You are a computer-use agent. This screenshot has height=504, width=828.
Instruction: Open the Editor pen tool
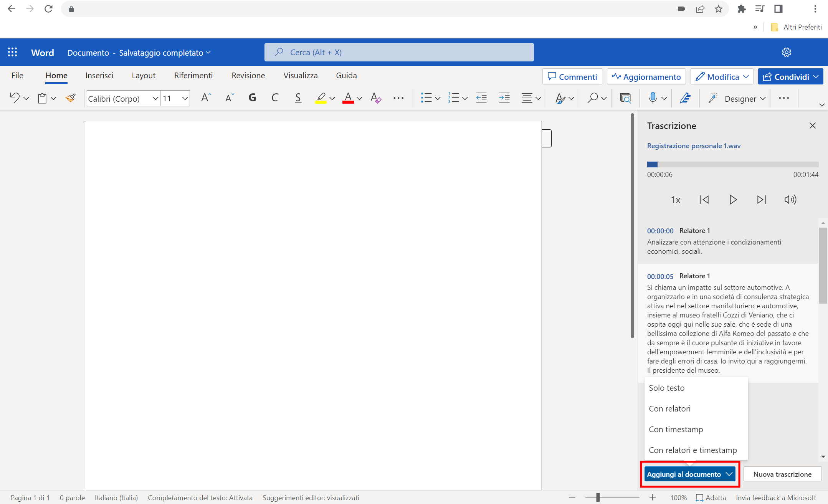click(686, 98)
